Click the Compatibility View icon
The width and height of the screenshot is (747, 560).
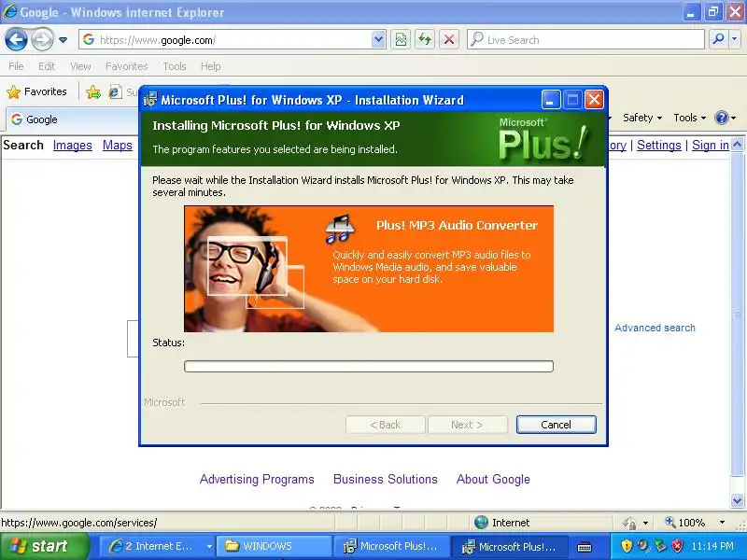[402, 40]
